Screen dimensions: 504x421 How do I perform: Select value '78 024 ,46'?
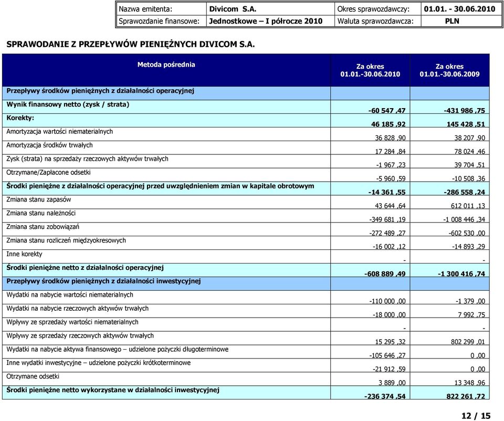(469, 151)
